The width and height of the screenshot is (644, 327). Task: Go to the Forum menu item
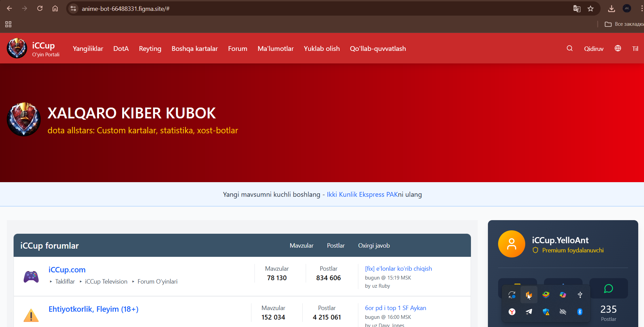coord(238,49)
